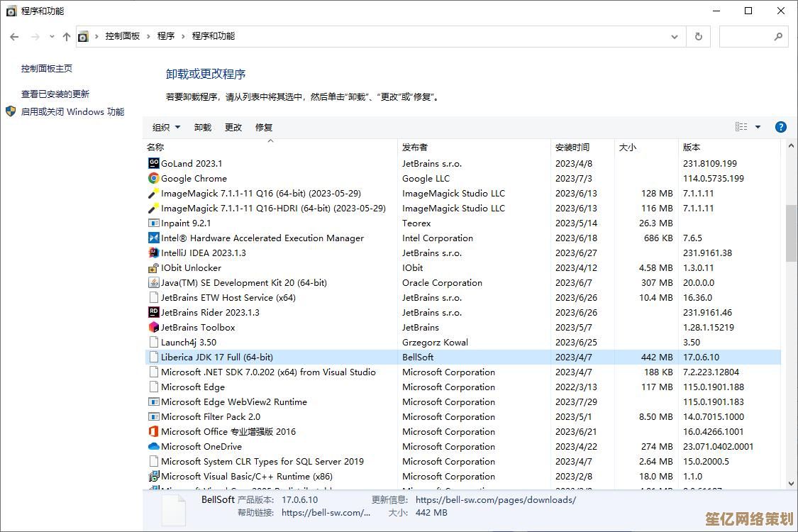The image size is (798, 532).
Task: Click the refresh button beside address bar
Action: (699, 36)
